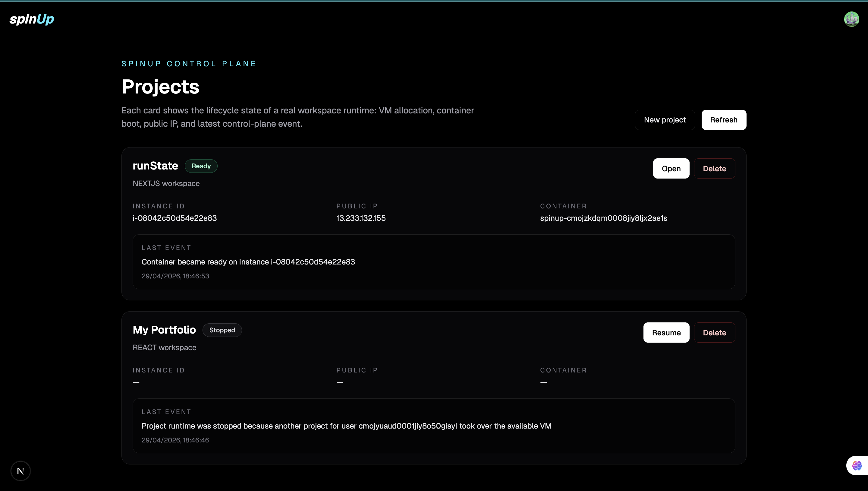Resume the My Portfolio project
The height and width of the screenshot is (491, 868).
tap(666, 332)
